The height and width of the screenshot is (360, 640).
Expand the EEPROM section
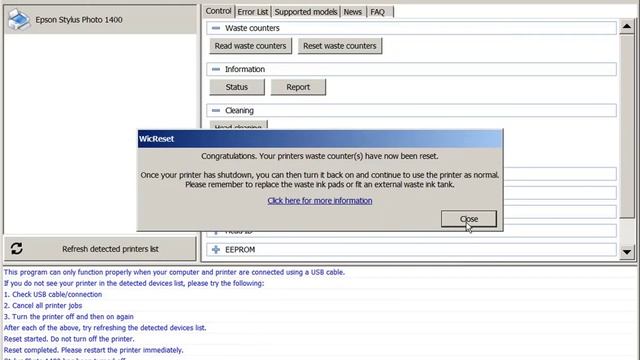tap(216, 249)
